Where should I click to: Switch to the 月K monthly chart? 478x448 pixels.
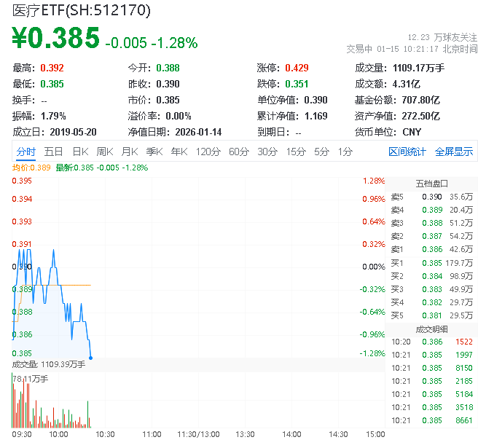(x=130, y=152)
